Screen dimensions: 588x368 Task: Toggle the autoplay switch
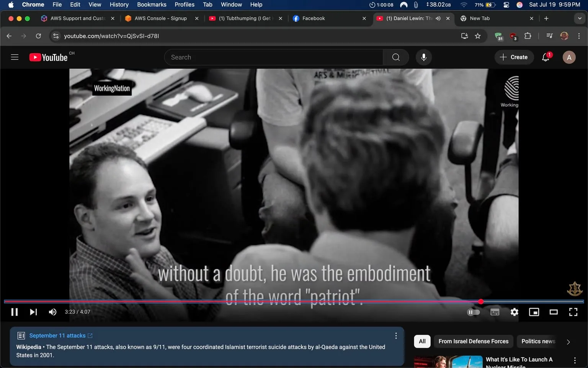(x=474, y=312)
